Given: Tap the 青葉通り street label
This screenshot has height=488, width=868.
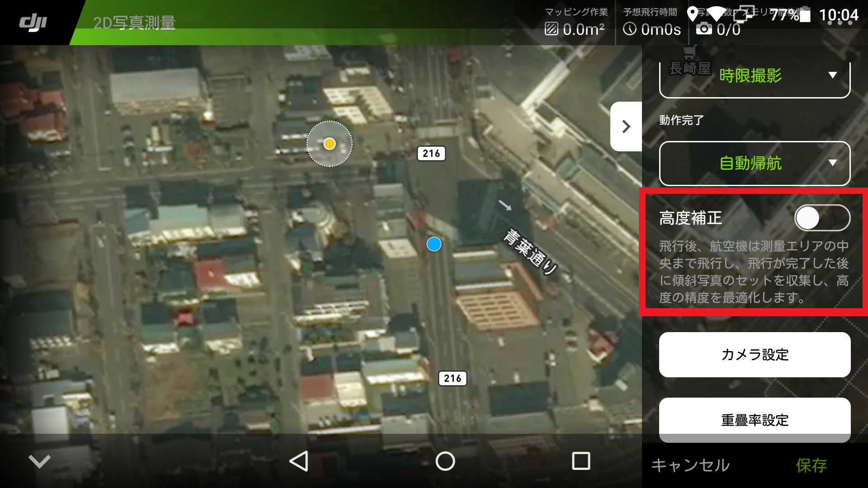Looking at the screenshot, I should coord(531,252).
